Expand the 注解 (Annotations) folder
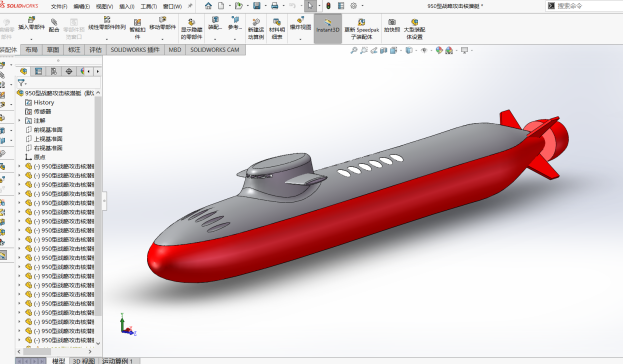This screenshot has height=364, width=623. tap(19, 120)
